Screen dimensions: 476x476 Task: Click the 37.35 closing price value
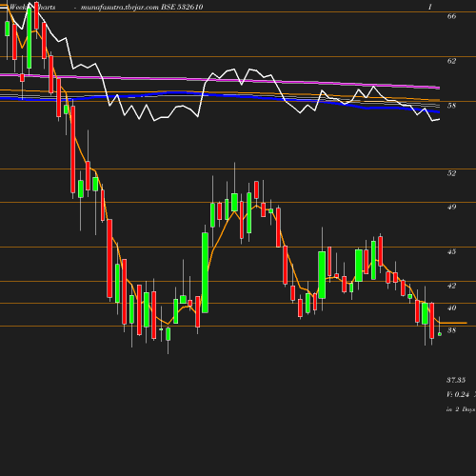coord(456,380)
